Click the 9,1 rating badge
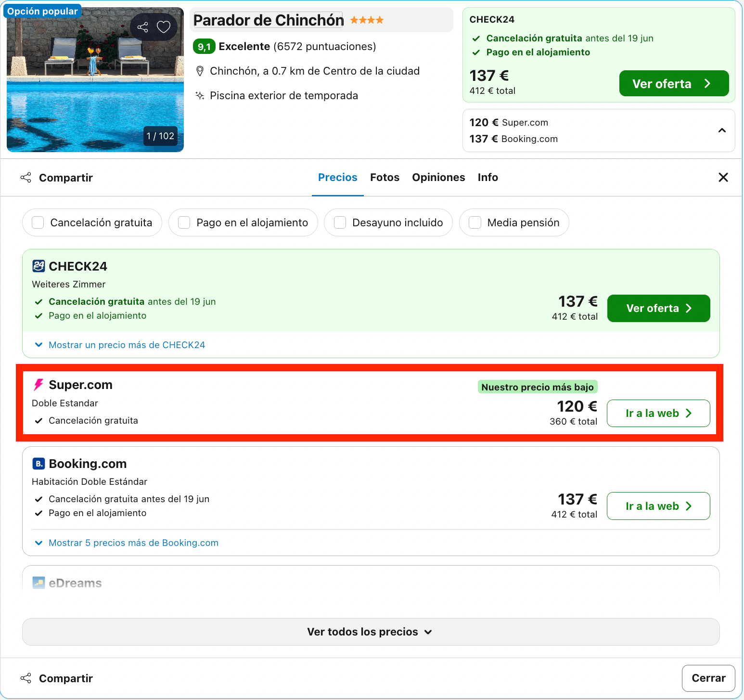 204,47
